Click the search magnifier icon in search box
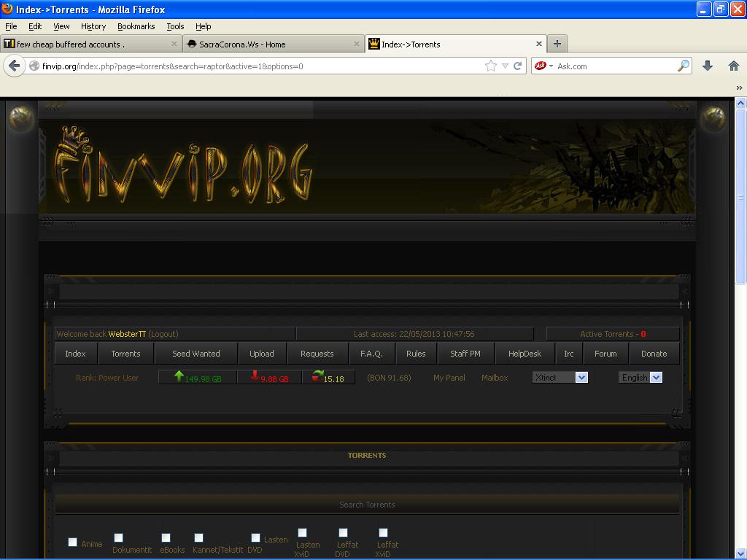The image size is (747, 560). point(683,66)
